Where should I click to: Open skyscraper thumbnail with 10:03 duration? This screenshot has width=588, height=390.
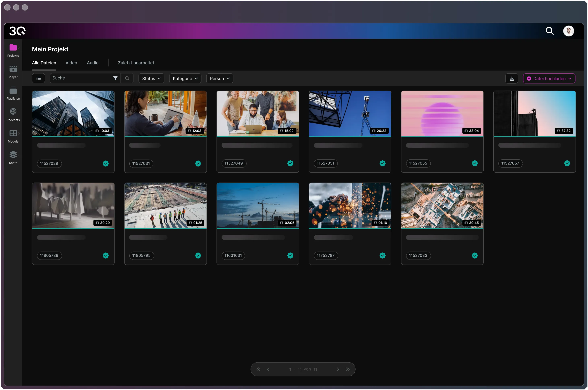coord(73,114)
